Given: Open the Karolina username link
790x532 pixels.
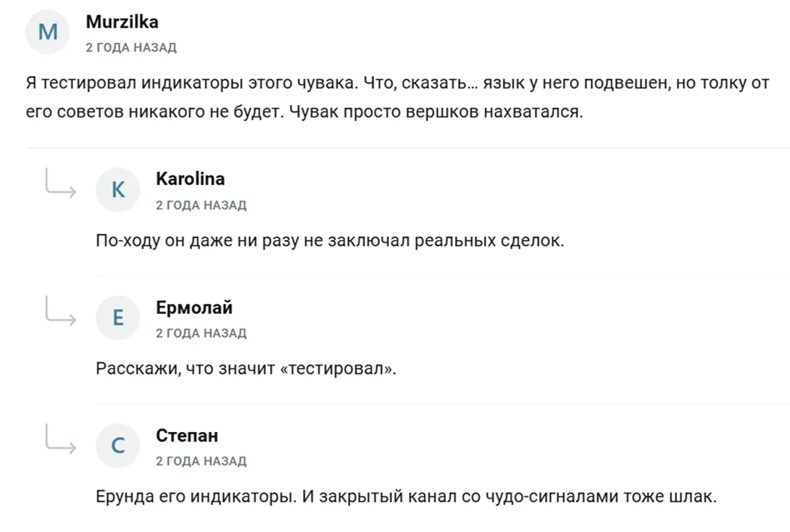Looking at the screenshot, I should click(x=191, y=179).
